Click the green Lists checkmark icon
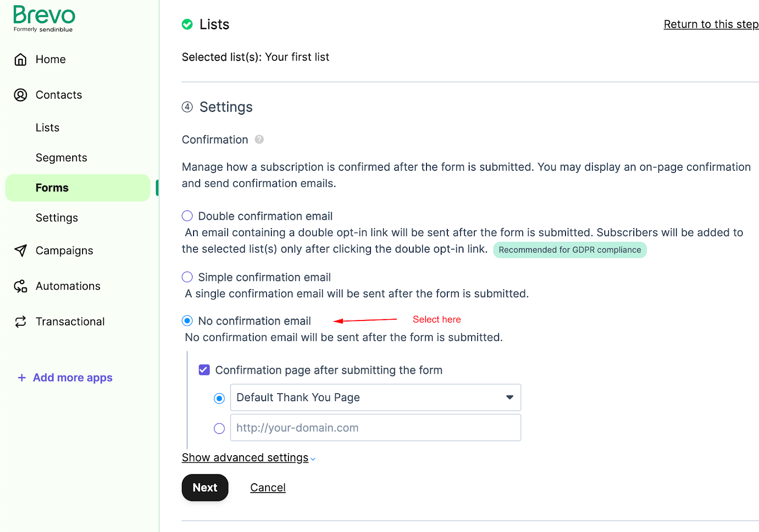Image resolution: width=759 pixels, height=532 pixels. (187, 24)
